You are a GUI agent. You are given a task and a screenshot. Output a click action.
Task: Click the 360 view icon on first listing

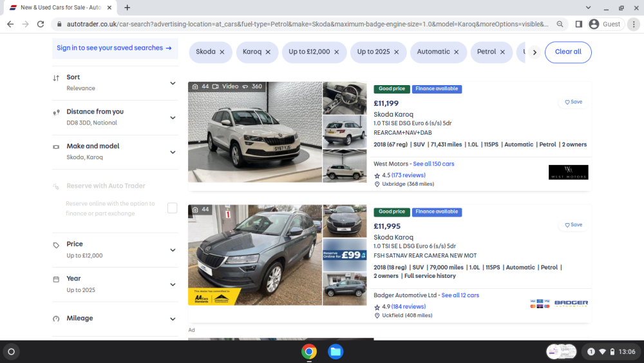(x=245, y=86)
